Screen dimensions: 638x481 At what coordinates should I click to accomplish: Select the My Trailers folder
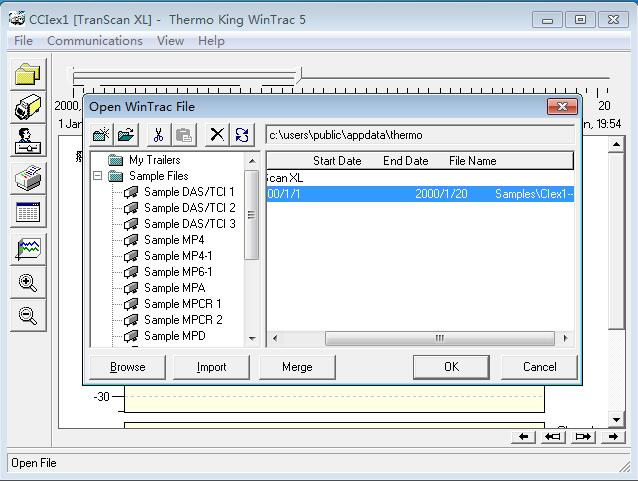(154, 160)
